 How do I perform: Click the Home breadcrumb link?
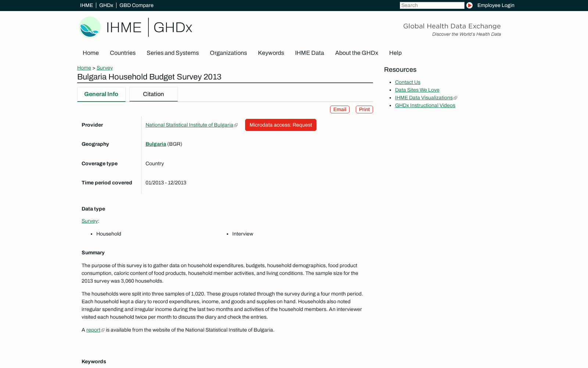click(x=84, y=68)
